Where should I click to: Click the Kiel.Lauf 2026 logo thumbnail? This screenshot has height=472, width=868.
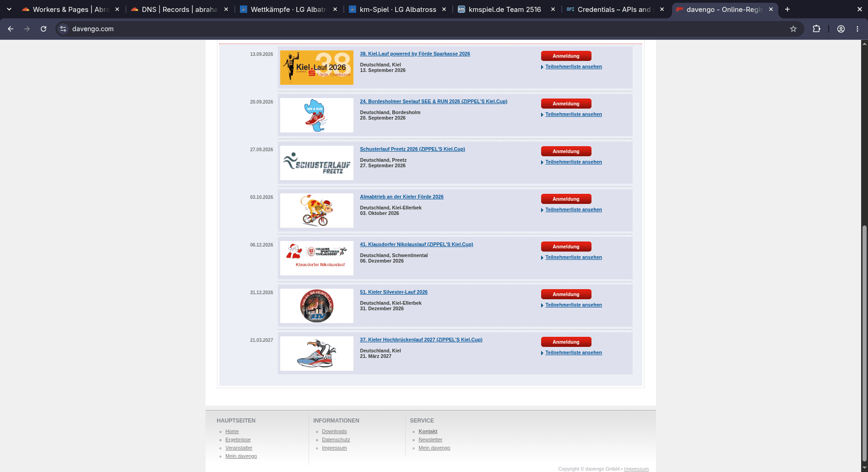tap(317, 67)
